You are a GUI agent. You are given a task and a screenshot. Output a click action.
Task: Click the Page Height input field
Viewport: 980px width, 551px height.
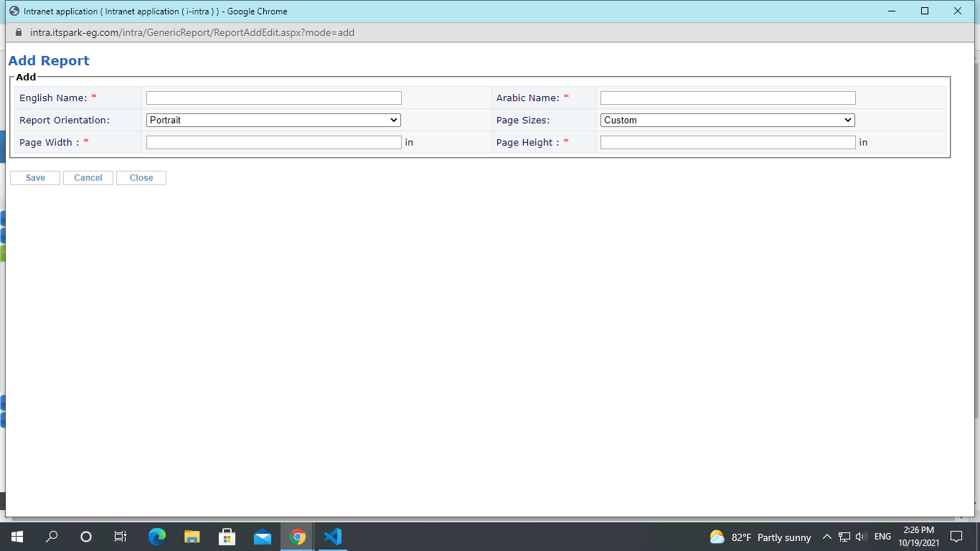click(x=727, y=143)
